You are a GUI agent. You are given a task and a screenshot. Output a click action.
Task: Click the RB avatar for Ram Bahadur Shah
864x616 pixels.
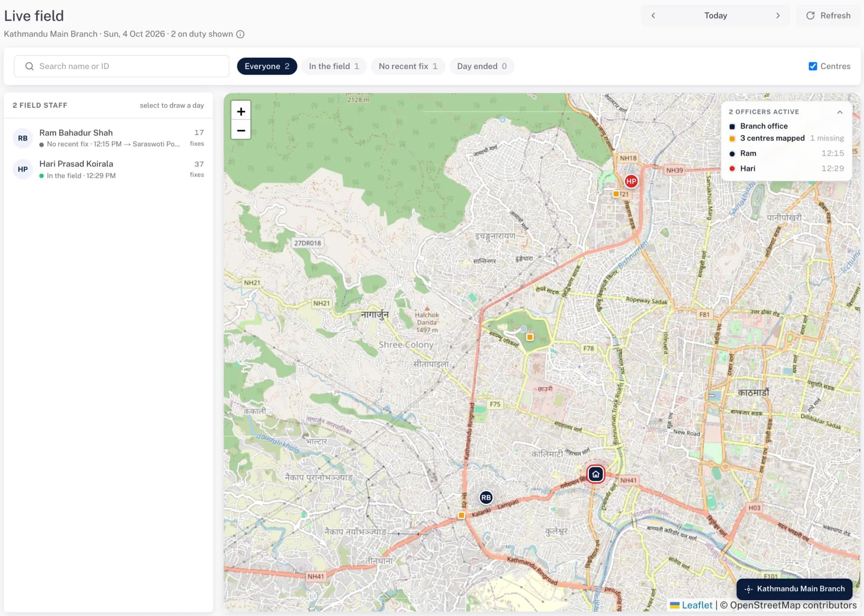(23, 138)
